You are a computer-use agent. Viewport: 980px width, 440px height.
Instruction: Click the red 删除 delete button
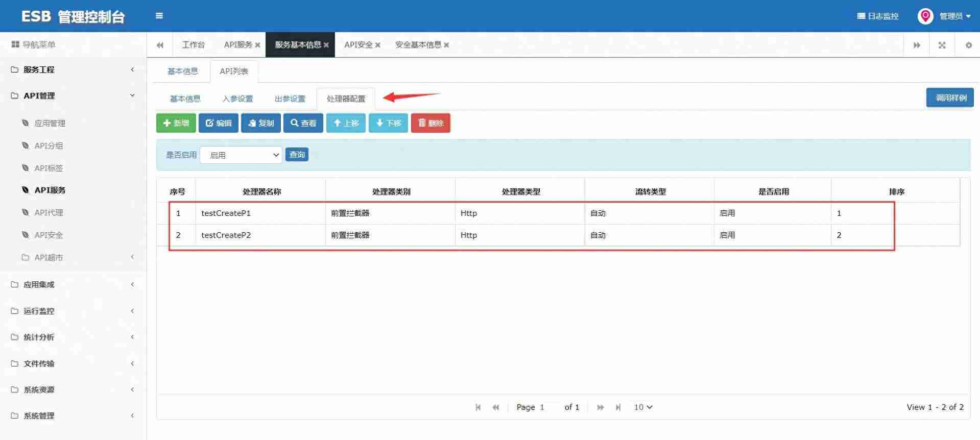pos(431,123)
